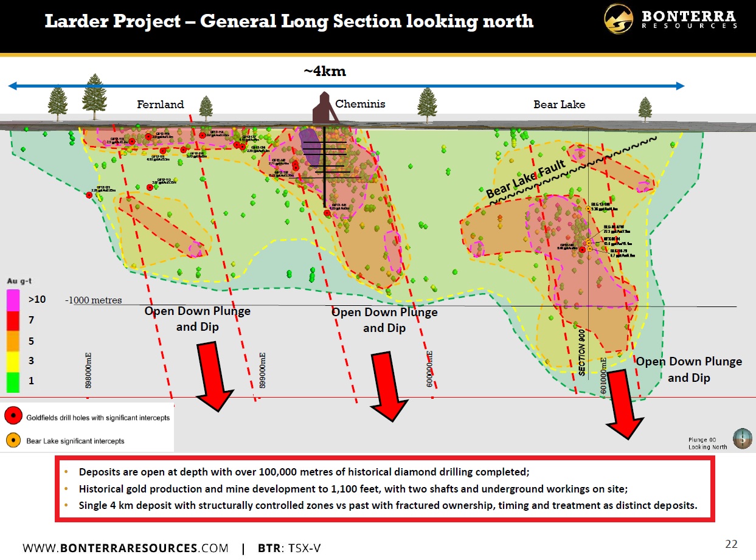The height and width of the screenshot is (560, 756).
Task: Click bullet 'Single 4 km deposit with structurally controlled zones'
Action: click(388, 505)
